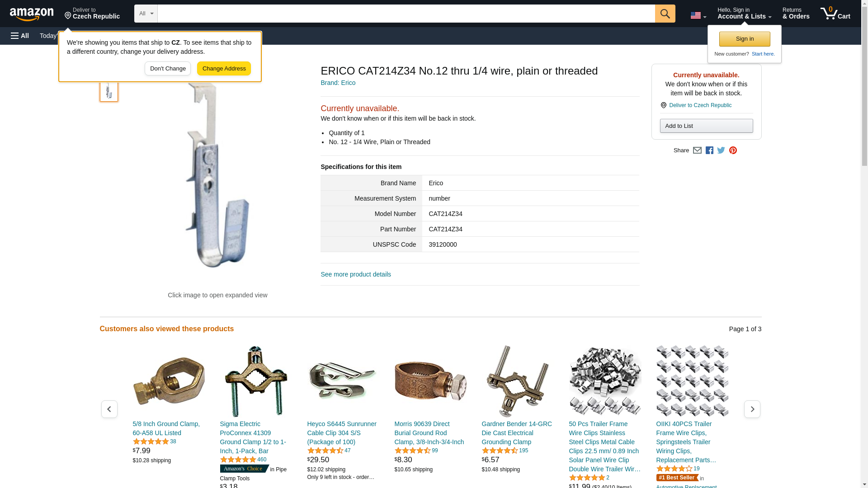Click the Don't Change button

168,69
